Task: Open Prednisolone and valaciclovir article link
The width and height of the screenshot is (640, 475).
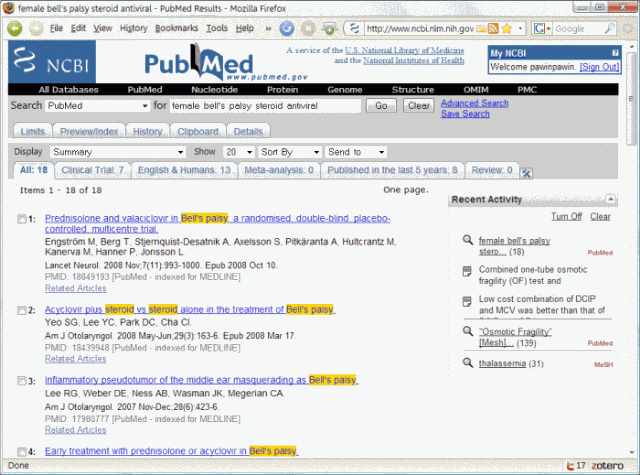Action: (x=218, y=224)
